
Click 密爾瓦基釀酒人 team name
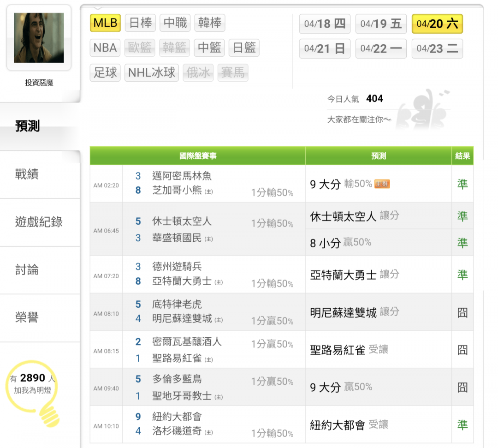[187, 341]
